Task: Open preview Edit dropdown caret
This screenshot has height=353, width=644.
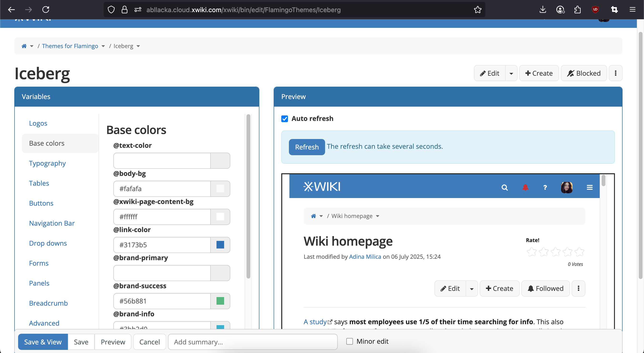Action: (472, 288)
